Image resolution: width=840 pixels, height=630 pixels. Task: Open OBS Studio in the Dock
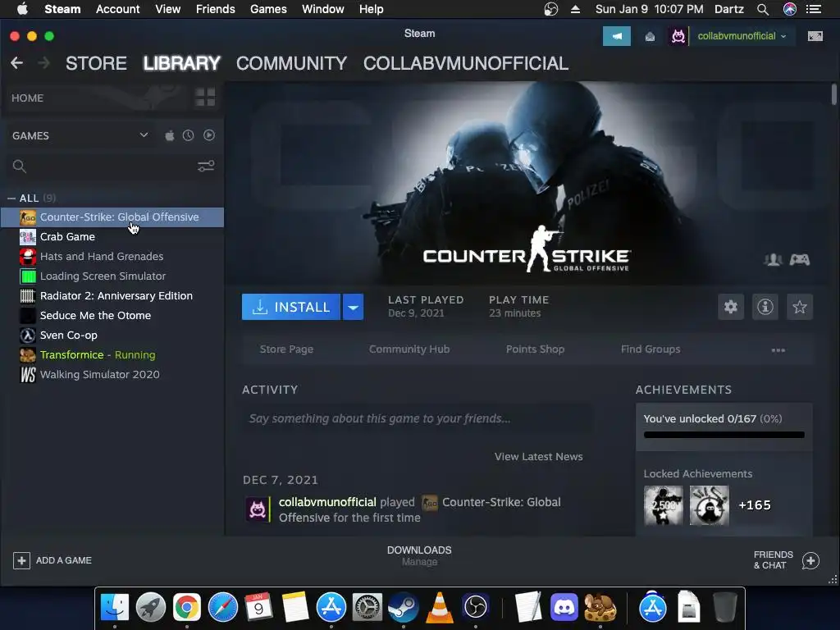[x=475, y=607]
